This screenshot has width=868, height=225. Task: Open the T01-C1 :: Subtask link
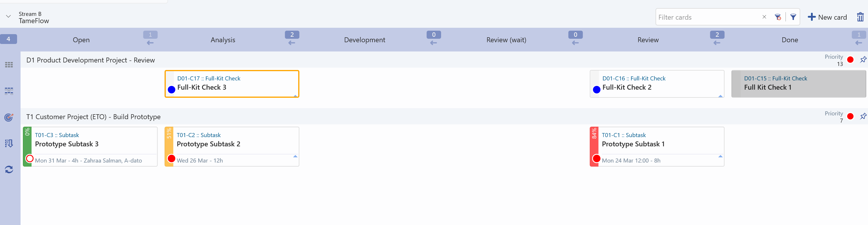tap(624, 135)
